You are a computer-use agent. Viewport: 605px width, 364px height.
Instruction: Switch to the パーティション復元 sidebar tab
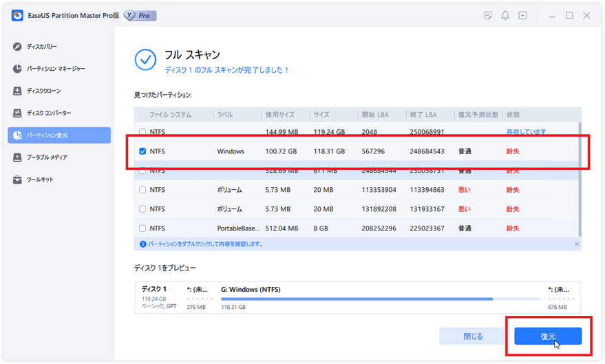[x=59, y=136]
